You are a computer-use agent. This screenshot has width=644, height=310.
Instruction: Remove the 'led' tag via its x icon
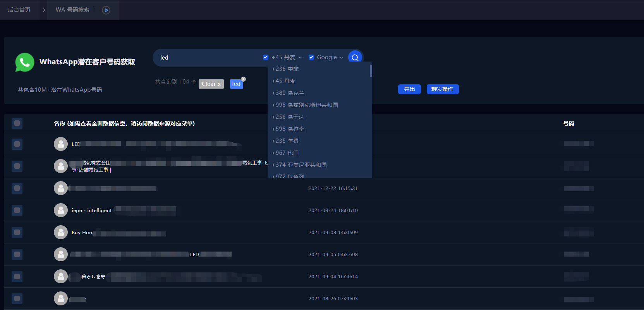click(243, 79)
